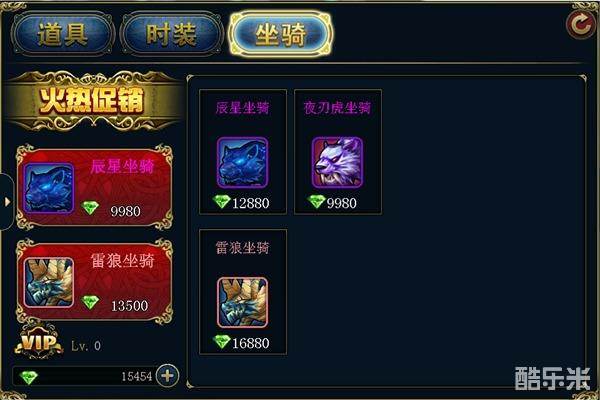Click the green gem beside 16880 price
Screen dimensions: 600x400
(222, 341)
